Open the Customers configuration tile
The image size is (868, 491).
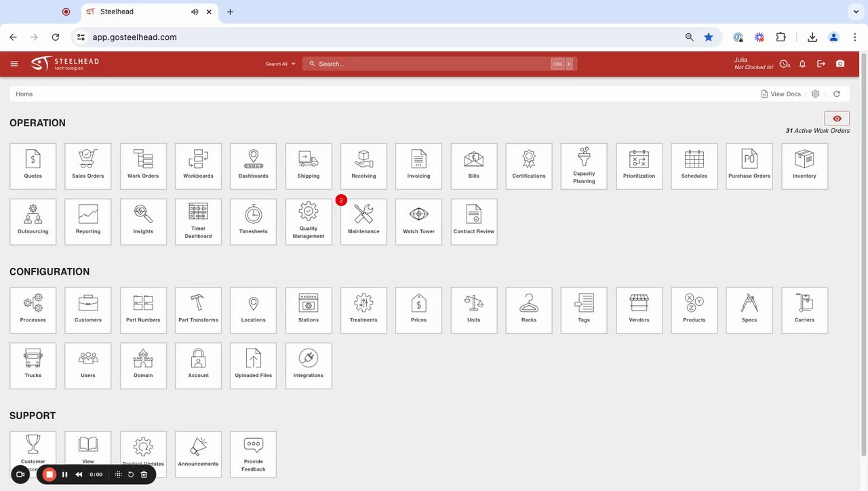tap(88, 310)
